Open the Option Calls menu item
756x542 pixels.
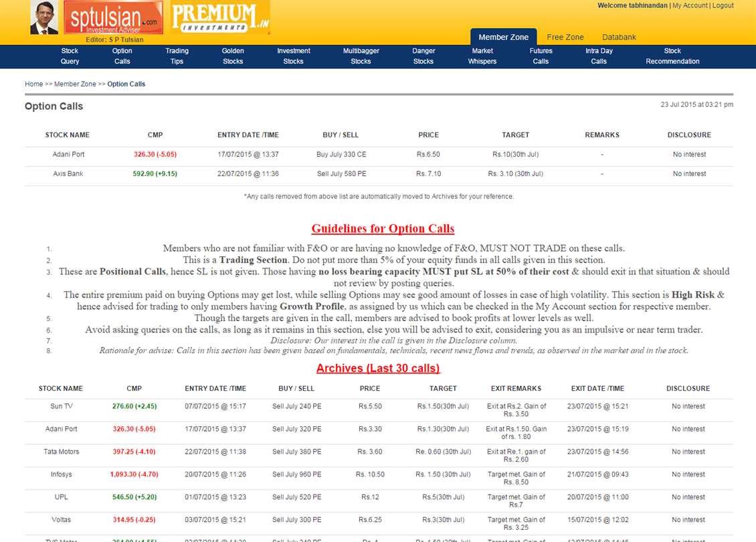tap(122, 56)
